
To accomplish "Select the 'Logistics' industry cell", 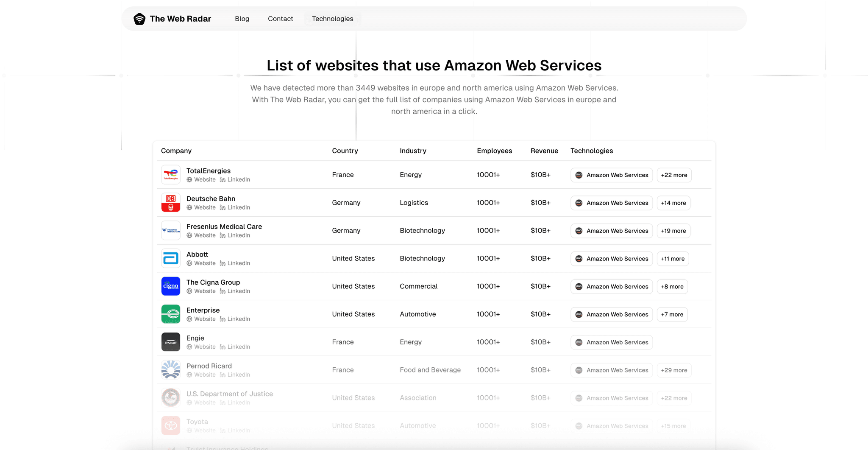I will (x=414, y=203).
